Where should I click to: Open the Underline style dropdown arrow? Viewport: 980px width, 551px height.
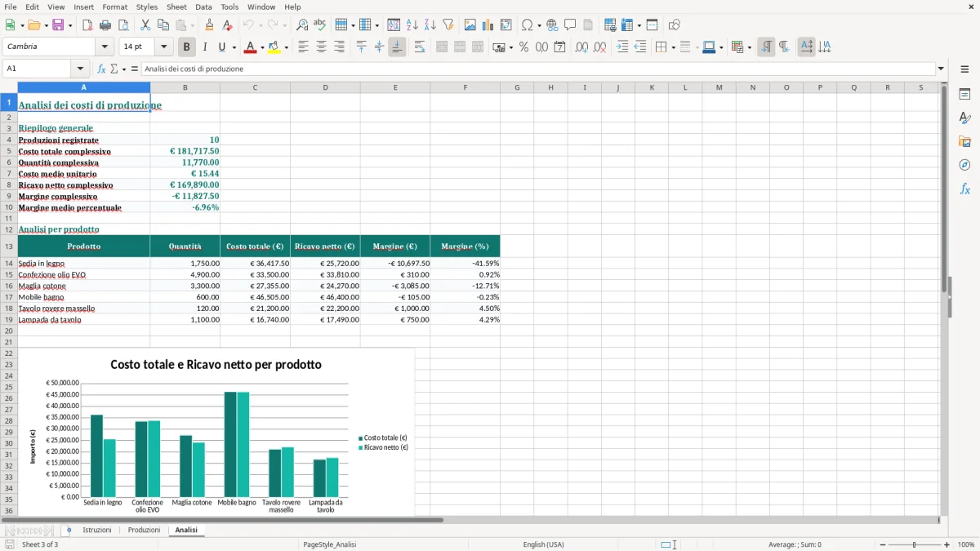(x=234, y=47)
